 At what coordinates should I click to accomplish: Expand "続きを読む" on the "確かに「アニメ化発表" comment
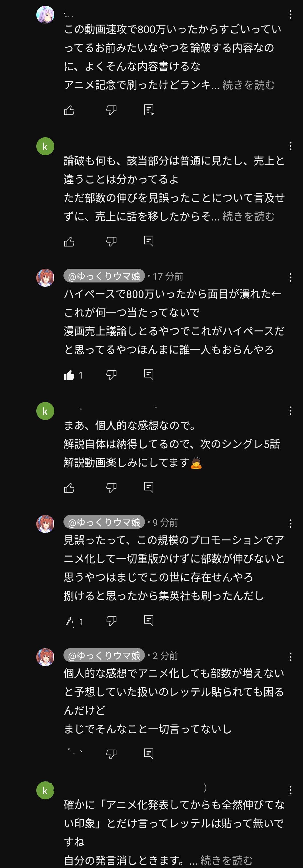[x=226, y=860]
